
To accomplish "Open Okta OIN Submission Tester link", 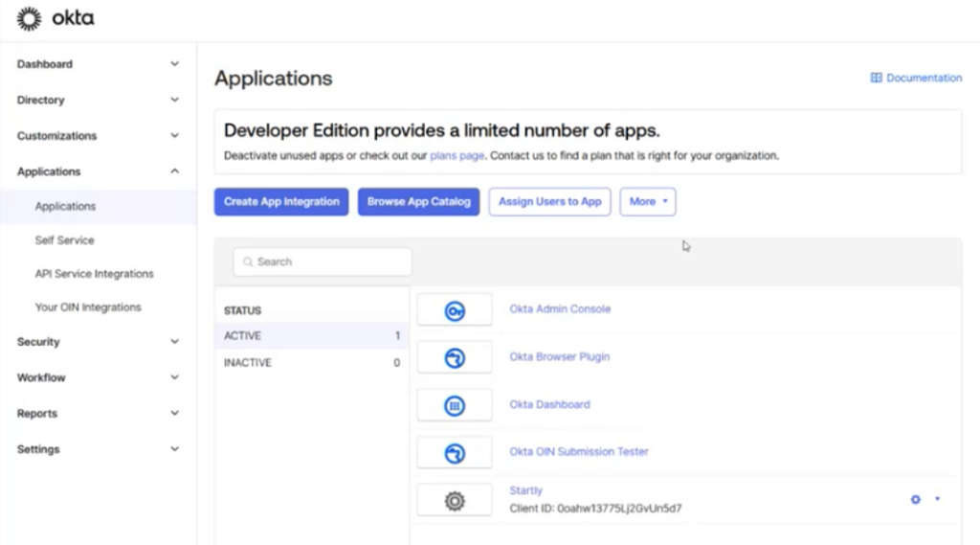I will point(579,451).
